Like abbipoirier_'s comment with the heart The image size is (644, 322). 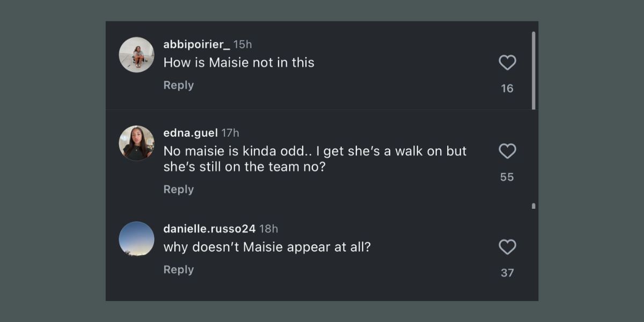pos(507,63)
